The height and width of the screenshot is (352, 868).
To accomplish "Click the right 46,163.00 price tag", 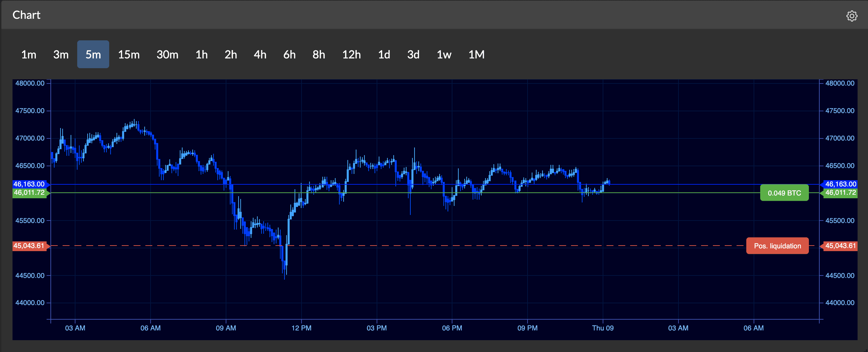I will coord(839,184).
